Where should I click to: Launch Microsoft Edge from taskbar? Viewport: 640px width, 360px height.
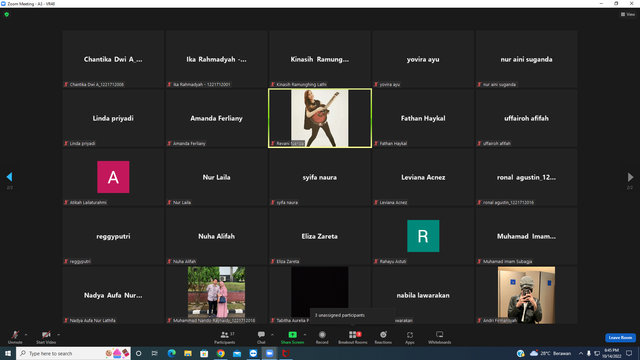[x=171, y=353]
